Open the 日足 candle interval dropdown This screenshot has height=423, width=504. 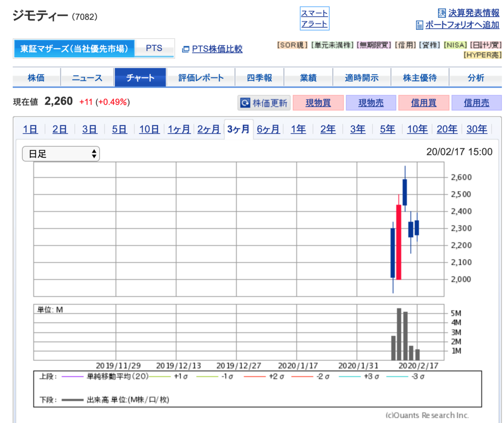[61, 154]
